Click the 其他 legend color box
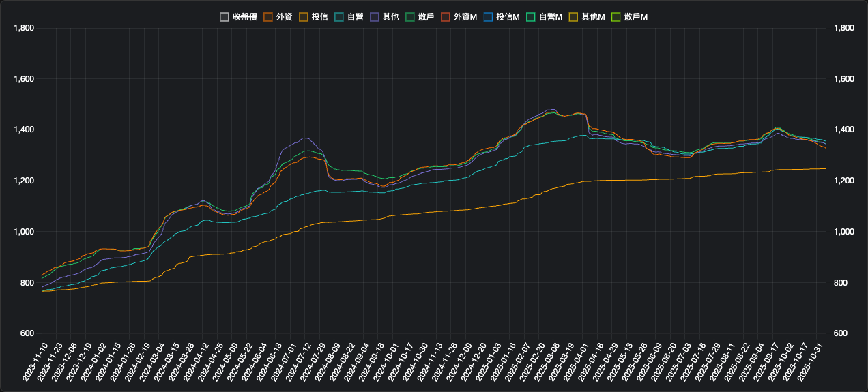The height and width of the screenshot is (392, 868). coord(374,16)
